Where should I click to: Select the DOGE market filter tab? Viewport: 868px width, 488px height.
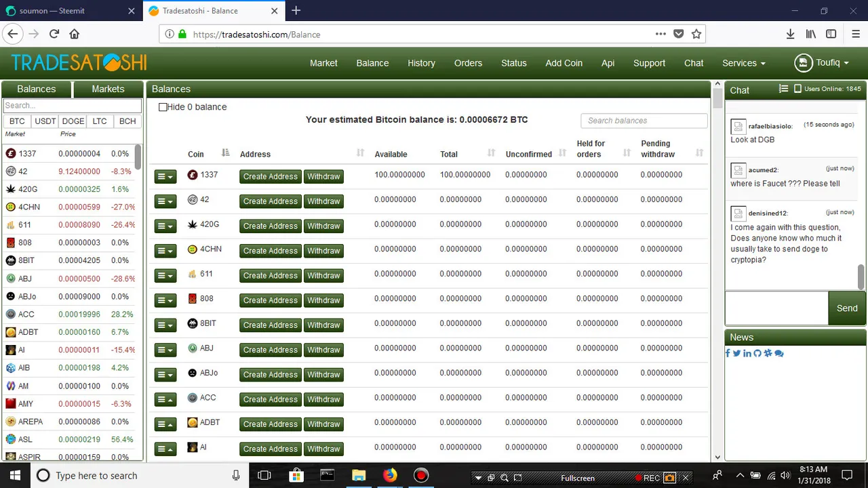(x=73, y=121)
